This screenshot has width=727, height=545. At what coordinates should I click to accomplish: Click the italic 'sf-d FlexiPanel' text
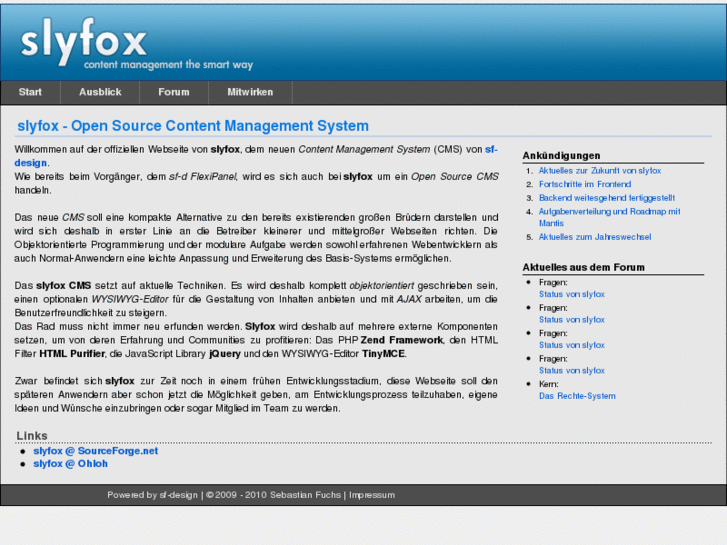(203, 177)
